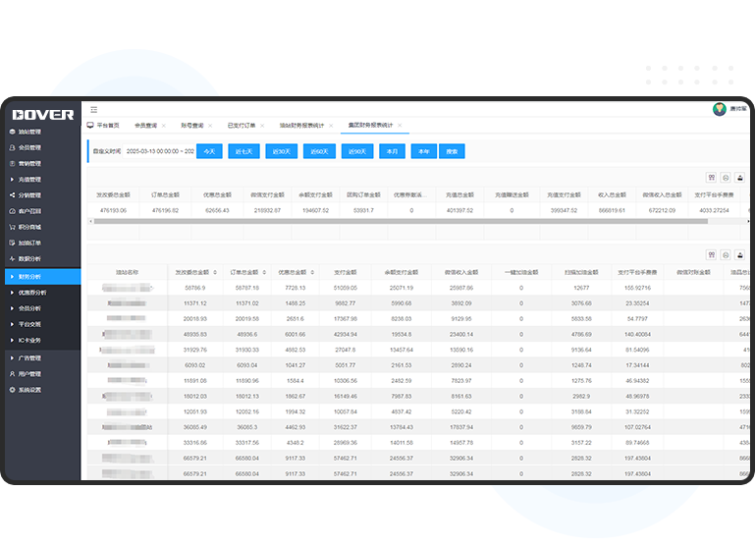756x546 pixels.
Task: Open 油站管理 in the sidebar
Action: click(30, 132)
